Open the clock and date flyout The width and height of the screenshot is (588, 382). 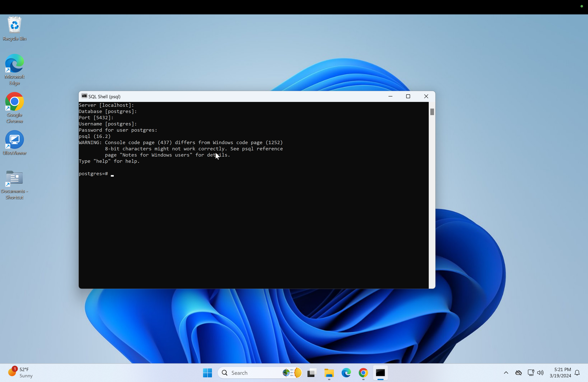[560, 373]
